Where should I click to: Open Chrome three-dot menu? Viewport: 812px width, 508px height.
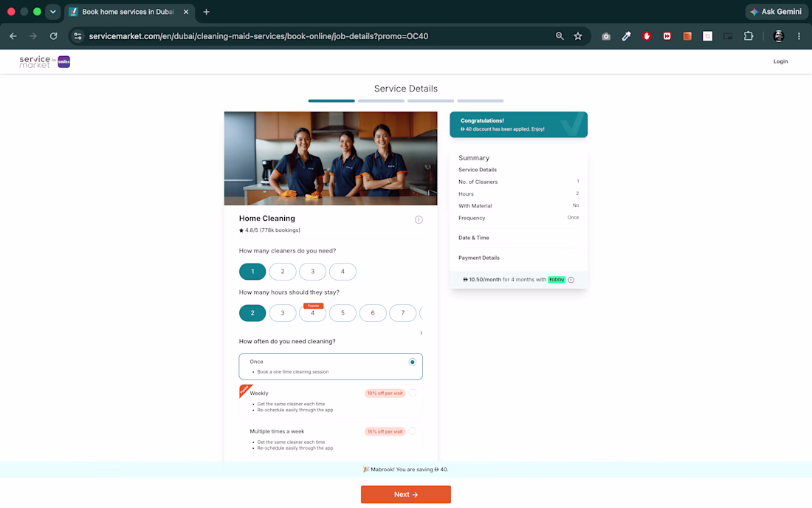[x=799, y=36]
